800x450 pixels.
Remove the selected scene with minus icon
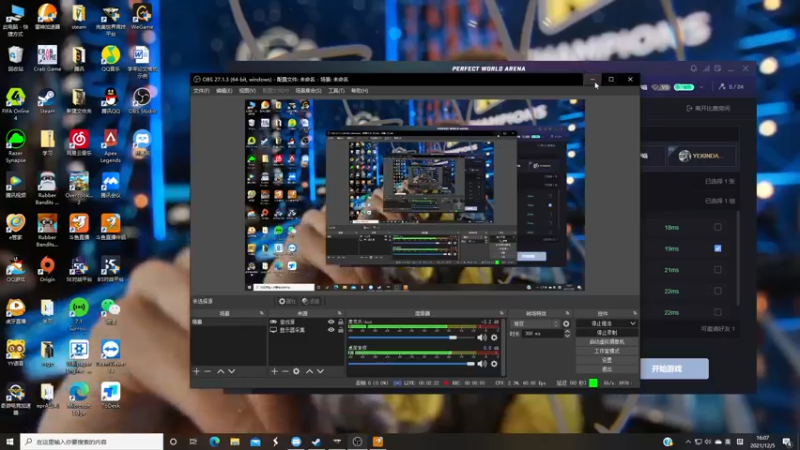pos(208,371)
